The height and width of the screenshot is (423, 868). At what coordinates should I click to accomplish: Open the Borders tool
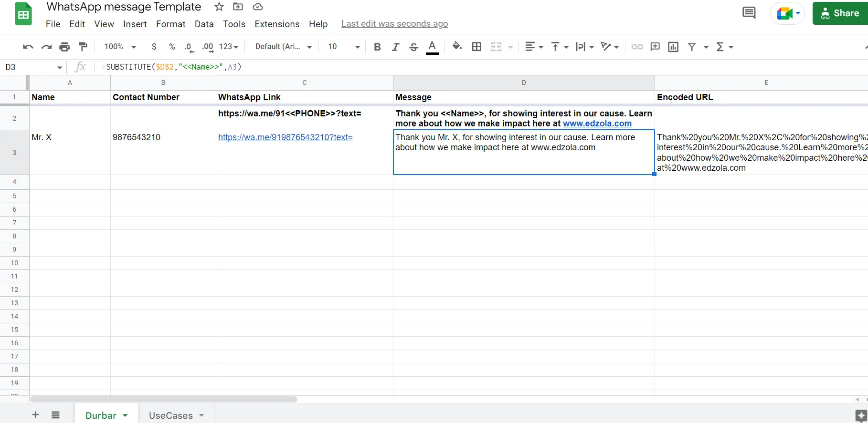tap(476, 47)
